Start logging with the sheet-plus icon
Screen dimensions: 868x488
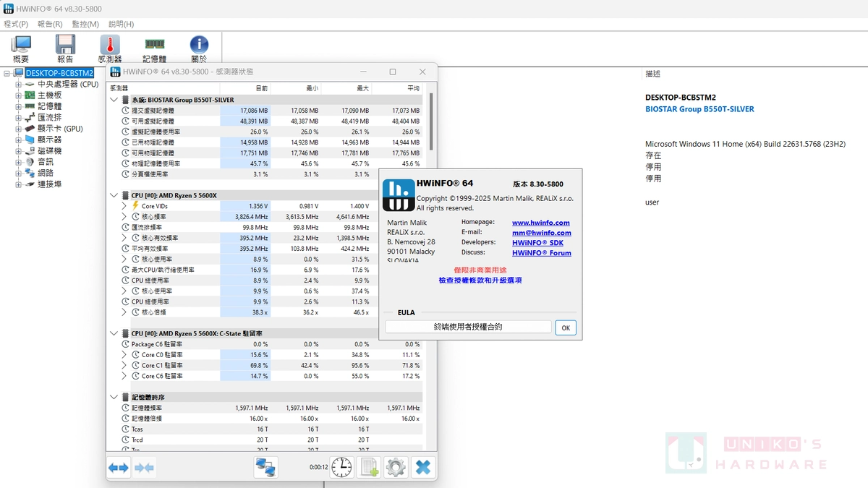[369, 468]
